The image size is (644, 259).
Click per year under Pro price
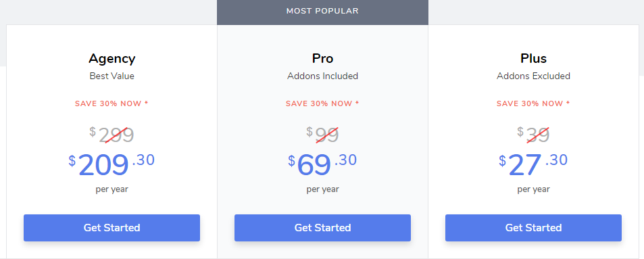tap(322, 189)
